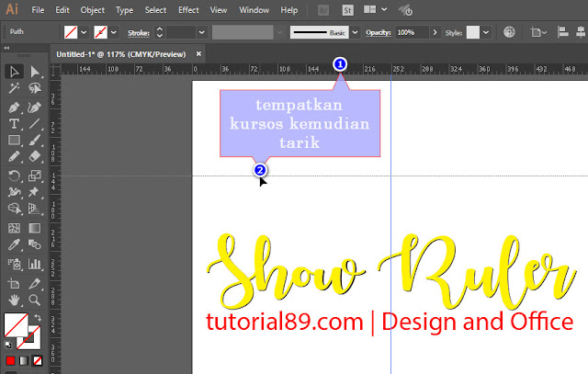Select the Eraser tool
Screen dimensions: 588x374
35,156
